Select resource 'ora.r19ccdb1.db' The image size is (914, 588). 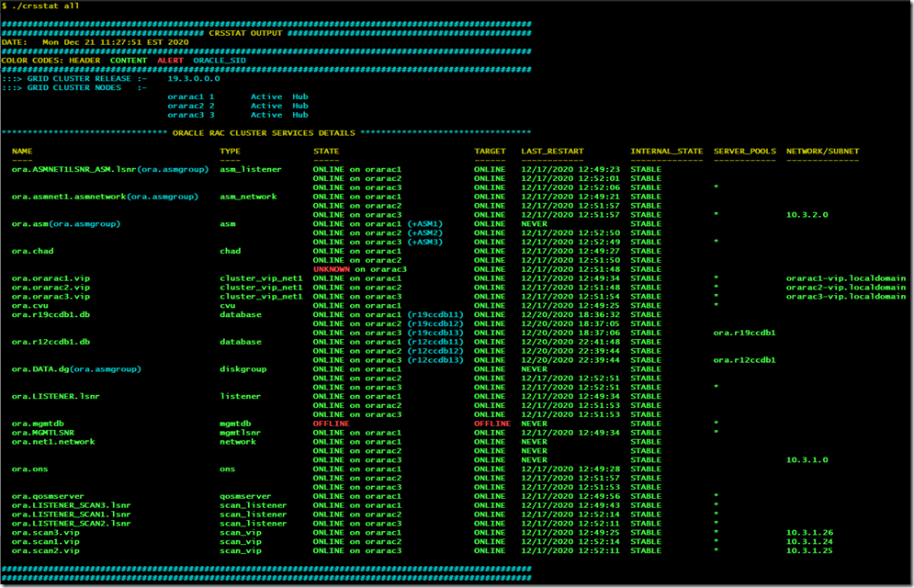click(x=51, y=315)
